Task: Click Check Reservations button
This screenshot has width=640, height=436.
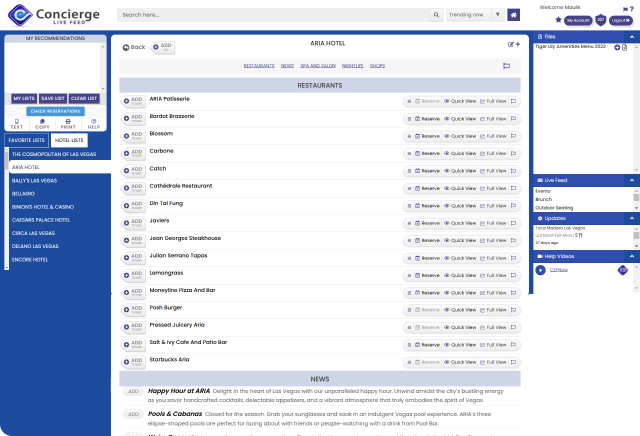Action: click(x=56, y=111)
